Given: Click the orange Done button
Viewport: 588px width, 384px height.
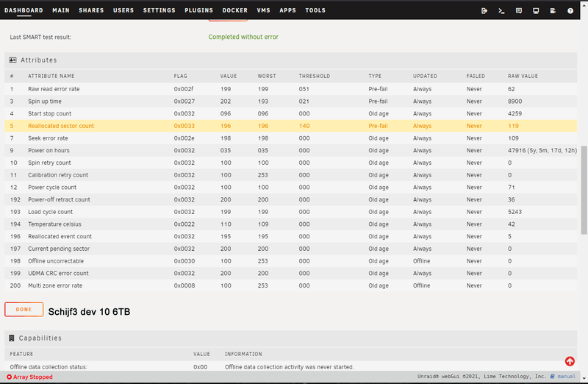Looking at the screenshot, I should (x=24, y=310).
